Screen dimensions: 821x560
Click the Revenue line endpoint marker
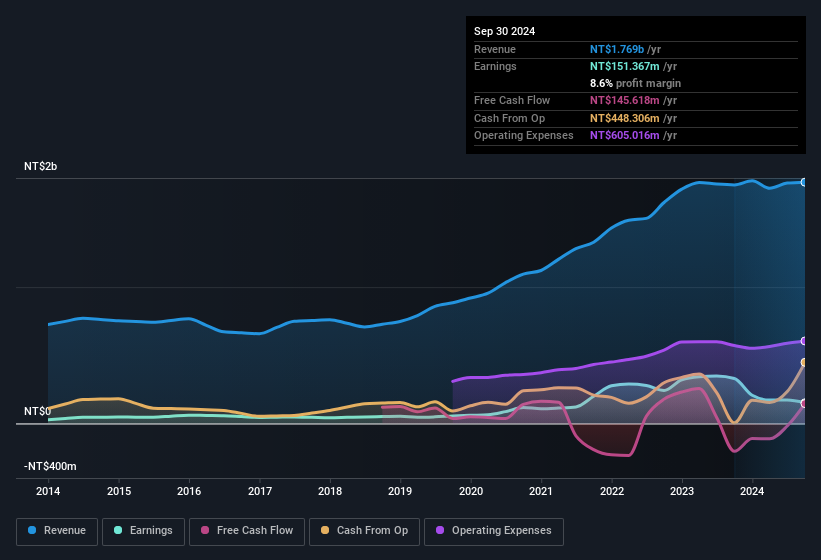point(804,182)
